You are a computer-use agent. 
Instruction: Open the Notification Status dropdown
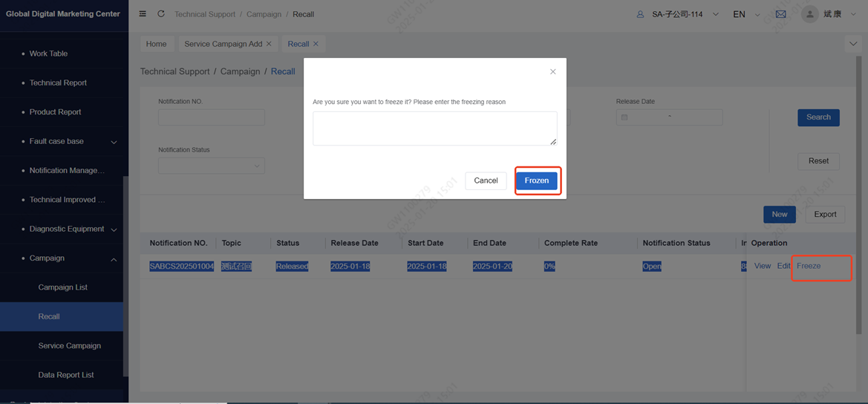click(212, 166)
